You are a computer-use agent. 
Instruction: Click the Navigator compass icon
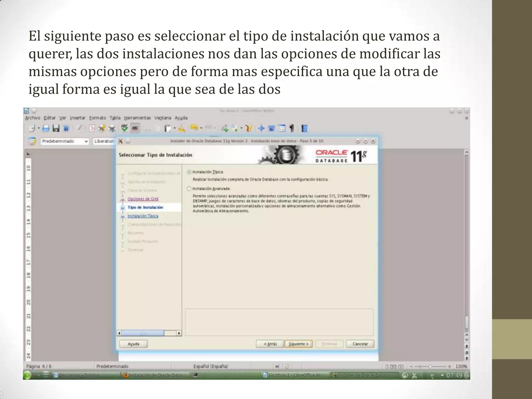click(x=261, y=128)
